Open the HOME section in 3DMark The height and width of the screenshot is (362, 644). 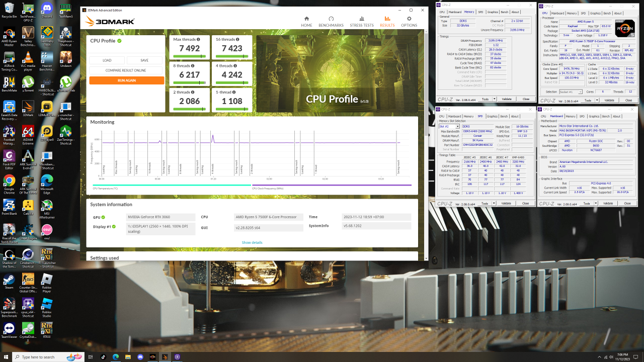(x=306, y=22)
